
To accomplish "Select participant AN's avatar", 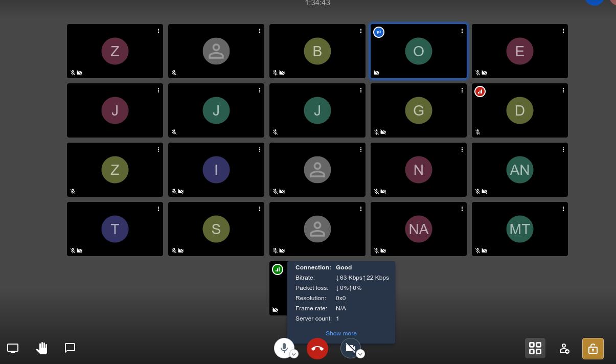I will 520,170.
